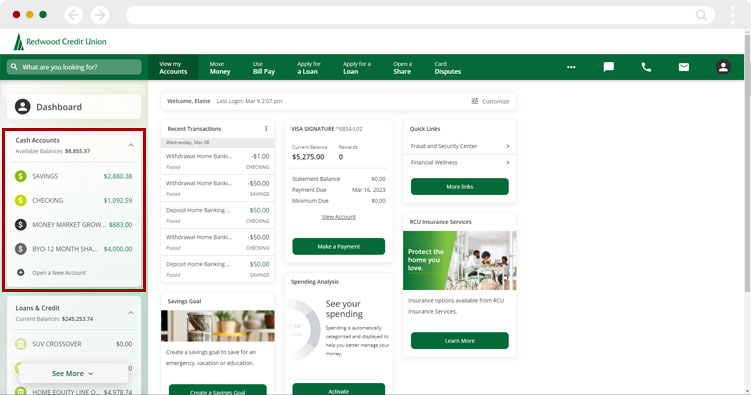
Task: Expand the See More dropdown
Action: 73,373
